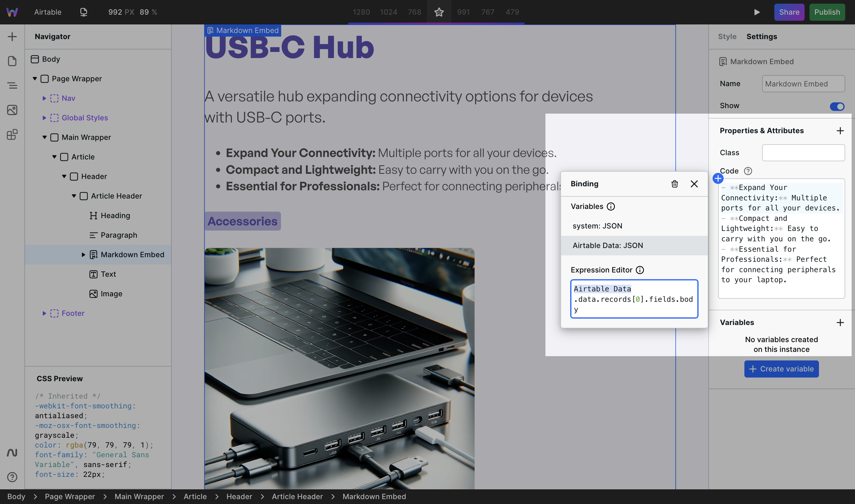855x504 pixels.
Task: Click the Create variable button
Action: [781, 369]
